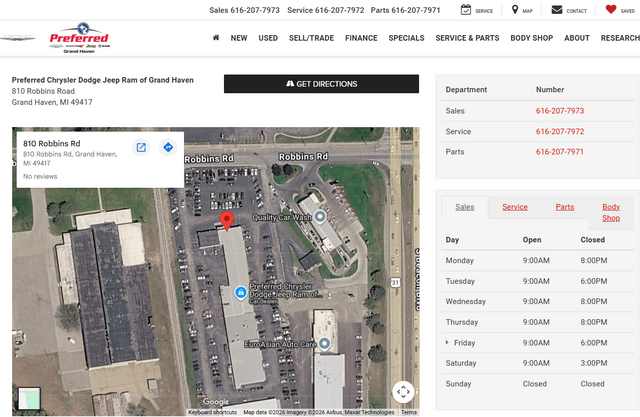This screenshot has height=417, width=640.
Task: Select the Parts hours tab
Action: (x=565, y=207)
